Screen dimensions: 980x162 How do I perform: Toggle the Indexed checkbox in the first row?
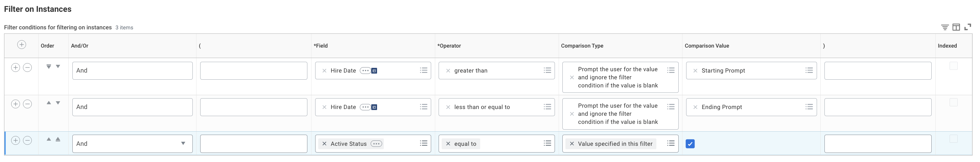coord(953,66)
